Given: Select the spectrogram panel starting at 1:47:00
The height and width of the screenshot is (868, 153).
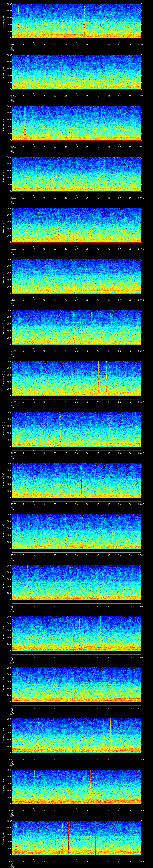Looking at the screenshot, I should 77,72.
